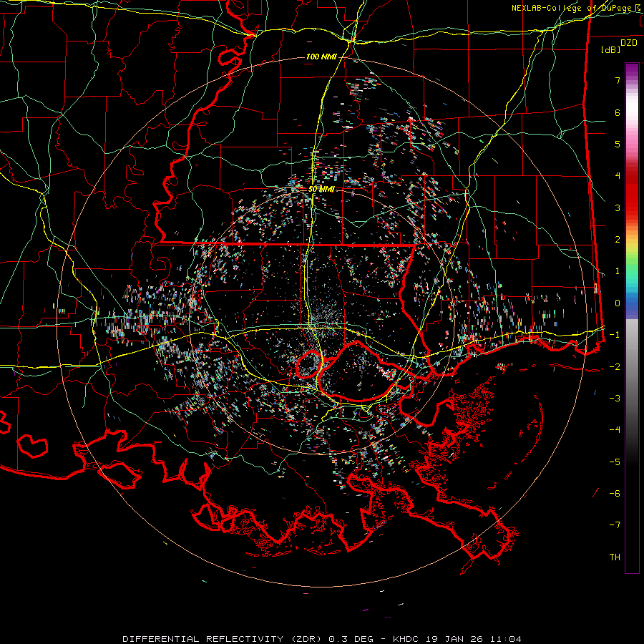This screenshot has height=644, width=644.
Task: Click the 5 value on color scale
Action: coord(618,144)
